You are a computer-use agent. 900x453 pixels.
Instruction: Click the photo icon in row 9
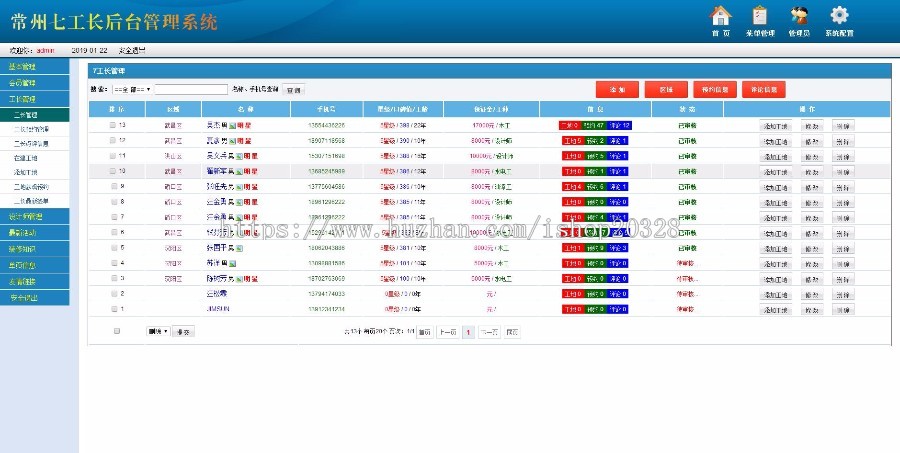tap(239, 187)
